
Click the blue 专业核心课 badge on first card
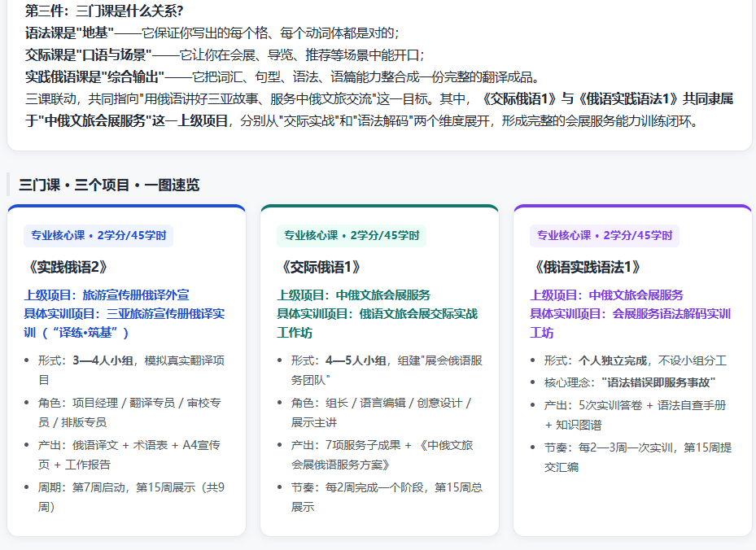[x=98, y=236]
